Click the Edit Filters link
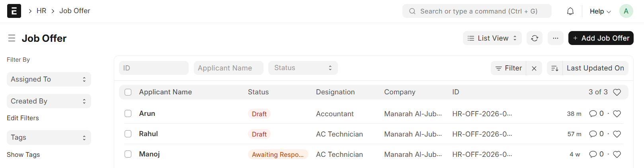This screenshot has width=644, height=168. click(x=23, y=118)
